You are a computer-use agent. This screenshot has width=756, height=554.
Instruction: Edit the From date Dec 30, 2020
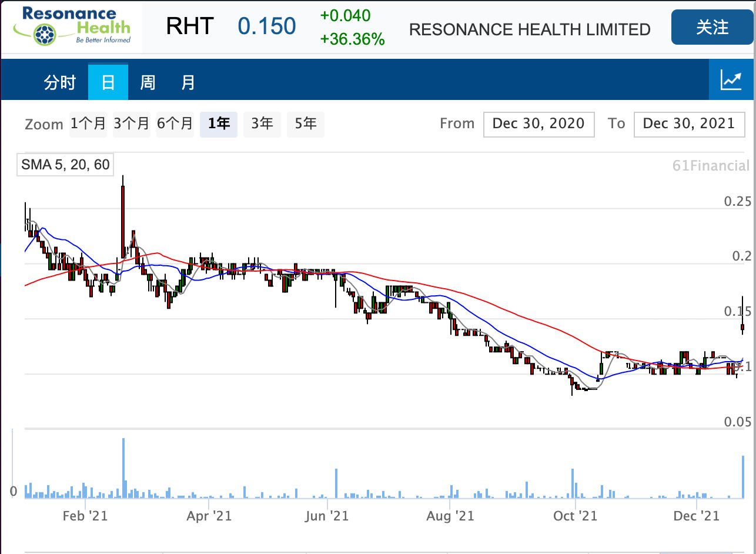[x=538, y=124]
